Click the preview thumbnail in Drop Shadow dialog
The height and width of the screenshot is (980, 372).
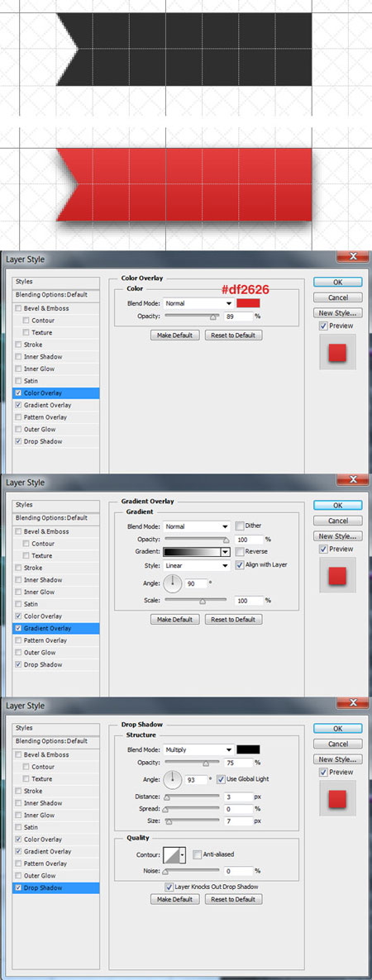point(337,798)
